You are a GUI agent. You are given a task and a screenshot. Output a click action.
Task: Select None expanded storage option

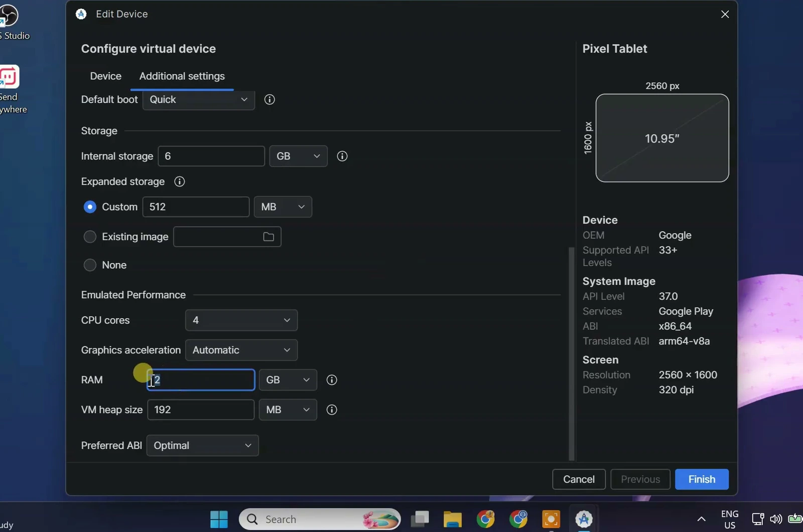90,265
